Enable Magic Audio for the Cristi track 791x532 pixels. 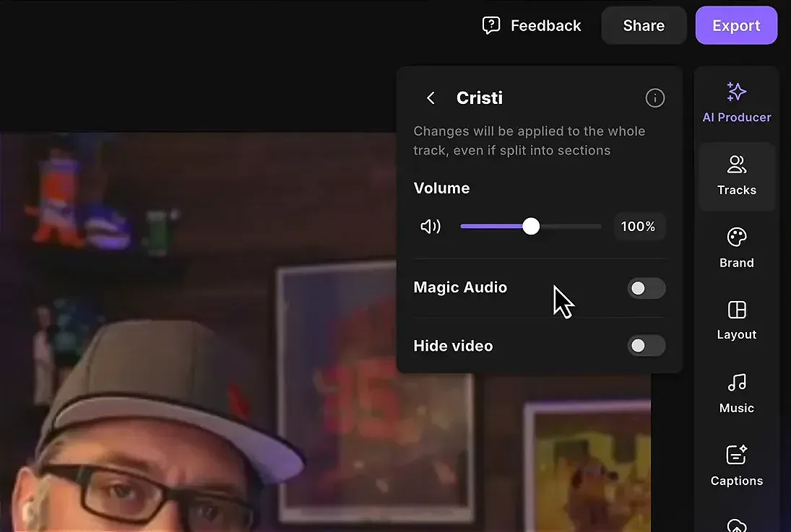click(x=646, y=288)
